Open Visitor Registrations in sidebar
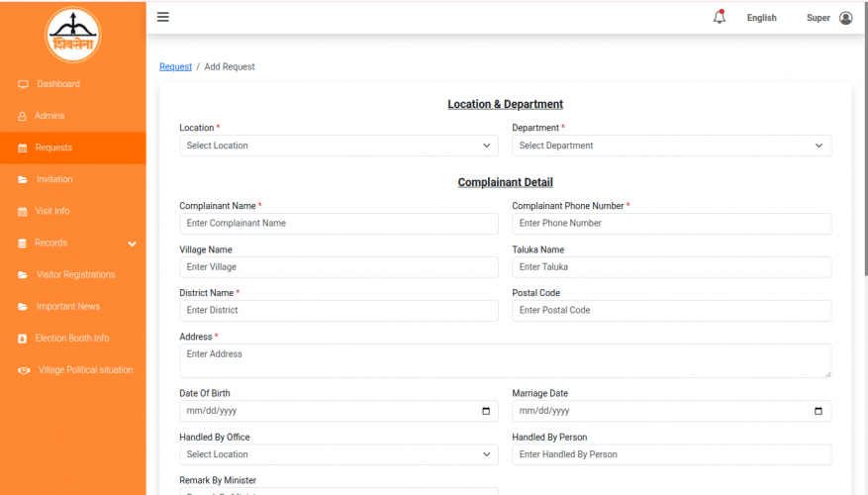The image size is (868, 495). coord(73,274)
